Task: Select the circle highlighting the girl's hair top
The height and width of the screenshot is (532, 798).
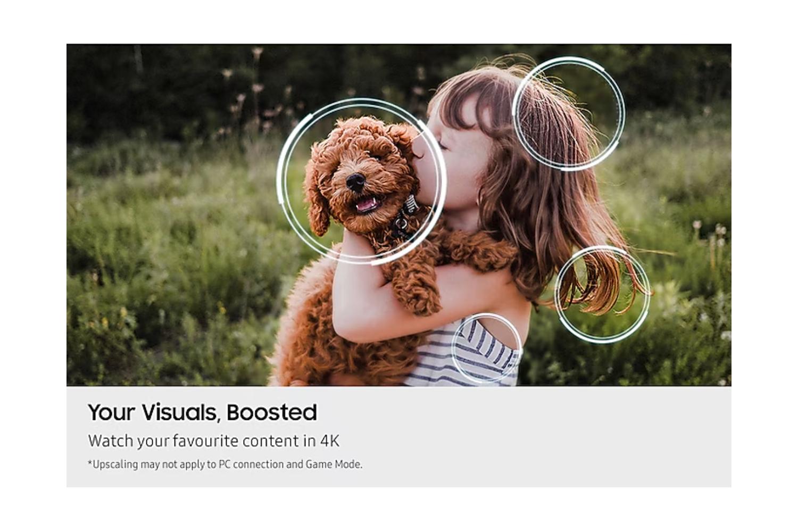Action: 568,113
